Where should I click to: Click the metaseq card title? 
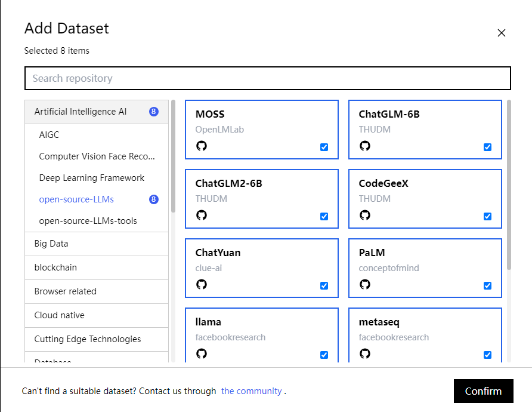click(x=379, y=322)
